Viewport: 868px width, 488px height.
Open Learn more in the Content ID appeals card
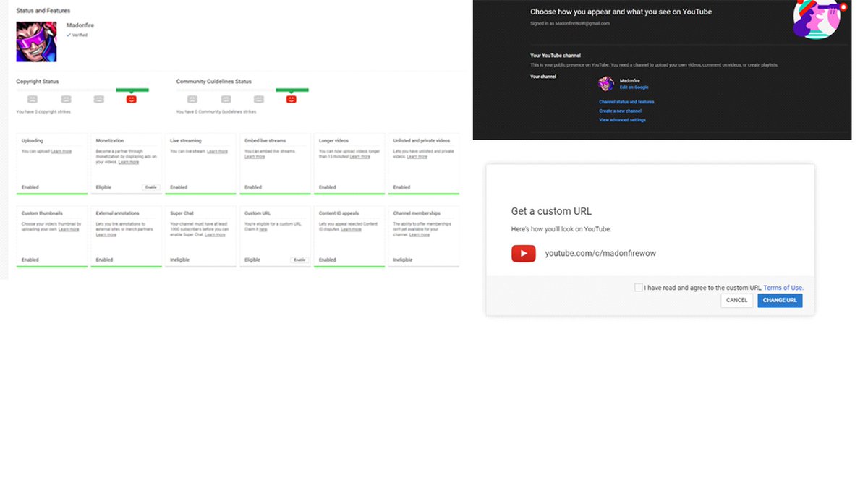(352, 229)
